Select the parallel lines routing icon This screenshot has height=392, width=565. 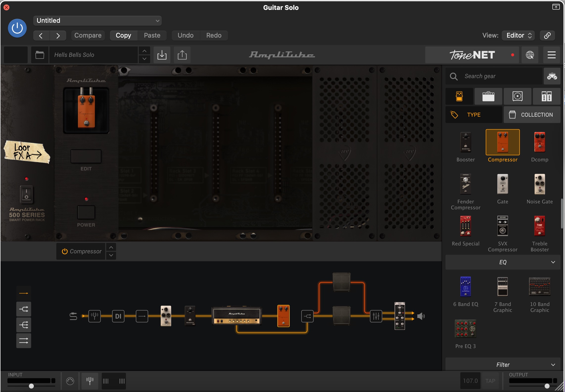(24, 341)
